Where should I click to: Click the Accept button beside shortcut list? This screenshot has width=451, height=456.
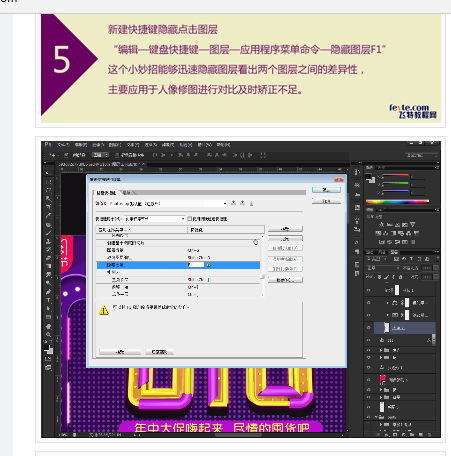click(285, 229)
